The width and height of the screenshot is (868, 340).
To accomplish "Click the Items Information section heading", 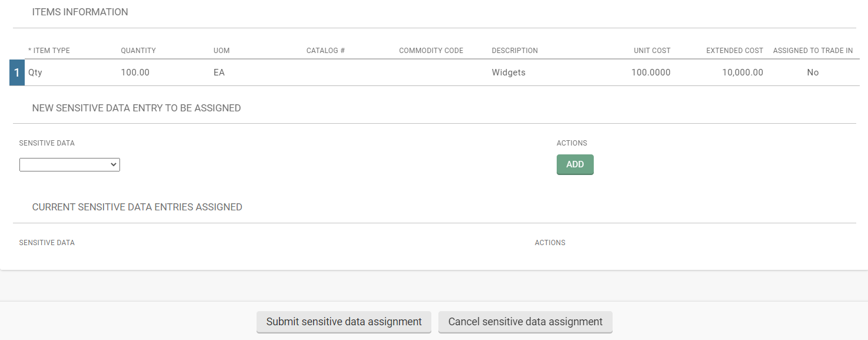I will pos(80,12).
